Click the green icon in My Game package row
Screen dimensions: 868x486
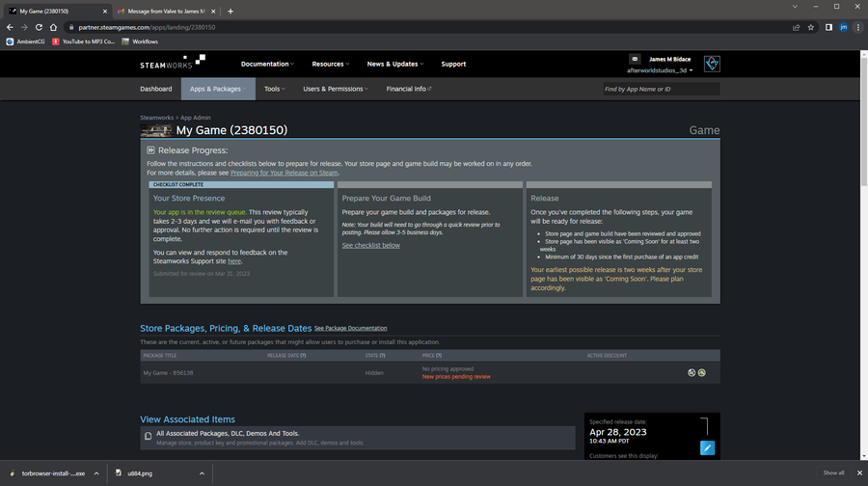click(701, 372)
